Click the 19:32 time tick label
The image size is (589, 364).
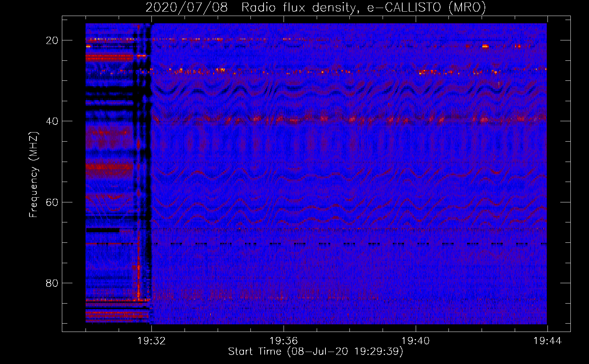pyautogui.click(x=151, y=341)
